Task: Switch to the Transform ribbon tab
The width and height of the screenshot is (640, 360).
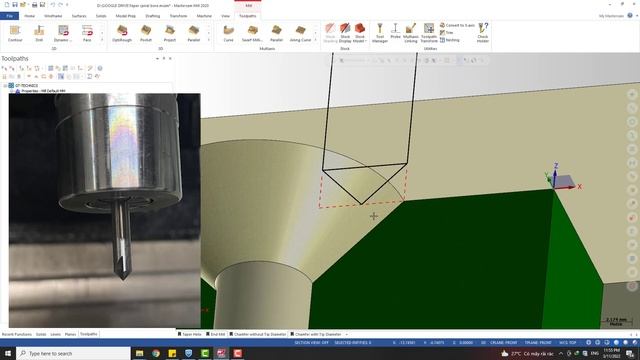Action: (x=178, y=16)
